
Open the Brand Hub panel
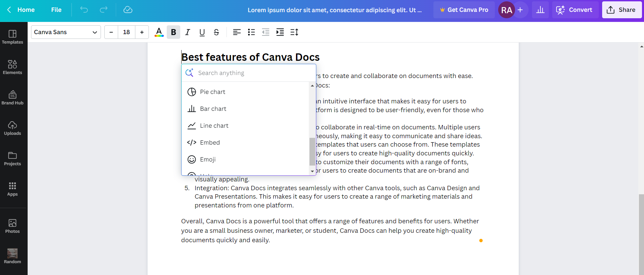pyautogui.click(x=12, y=98)
